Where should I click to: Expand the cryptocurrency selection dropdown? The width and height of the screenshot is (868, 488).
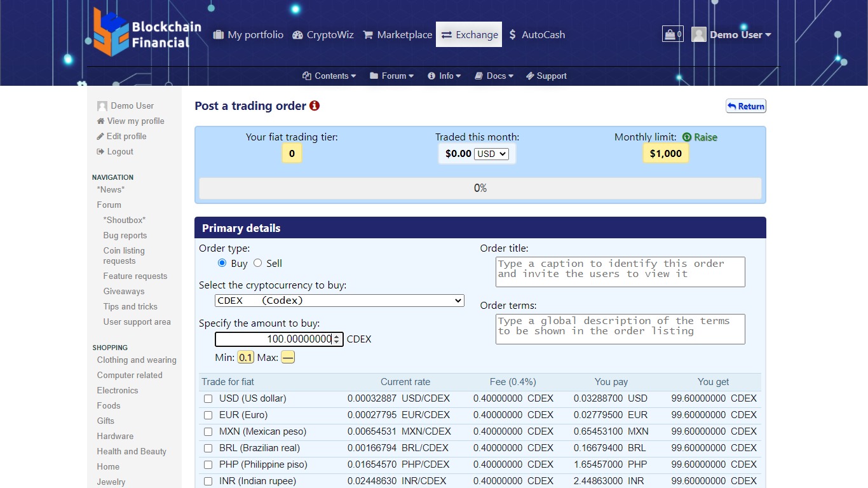click(339, 301)
